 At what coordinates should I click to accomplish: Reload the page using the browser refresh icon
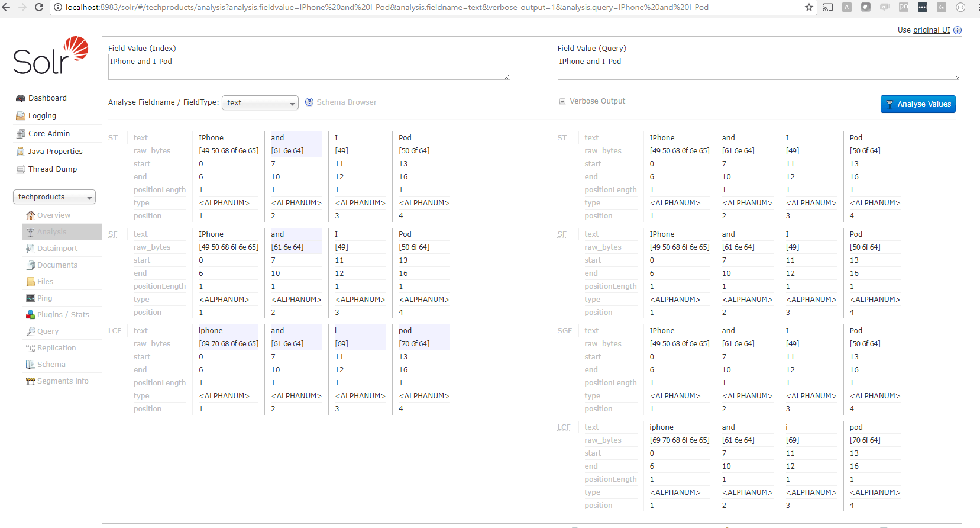click(39, 7)
